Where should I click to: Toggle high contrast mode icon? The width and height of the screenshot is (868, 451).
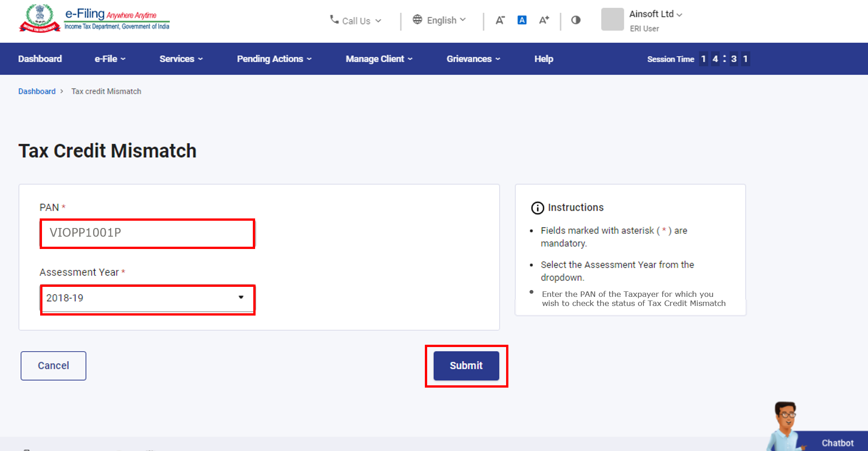(575, 20)
